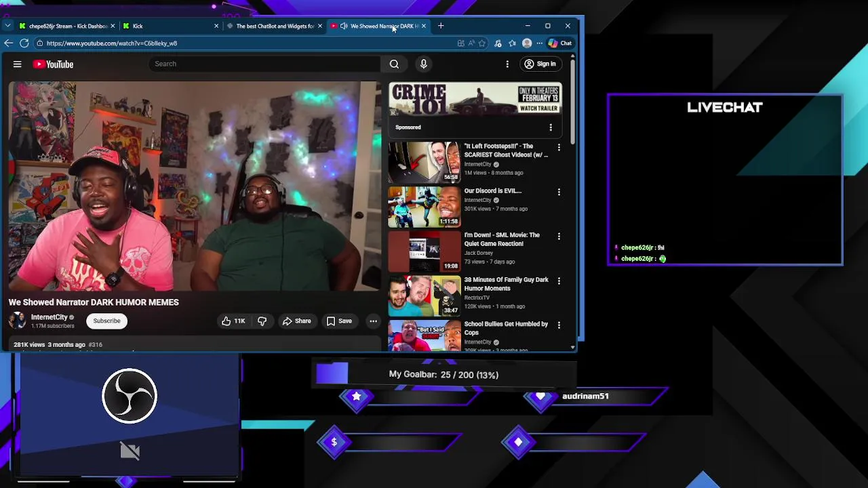Open the Family Guy Dark Humor thumbnail
This screenshot has height=488, width=868.
coord(425,295)
